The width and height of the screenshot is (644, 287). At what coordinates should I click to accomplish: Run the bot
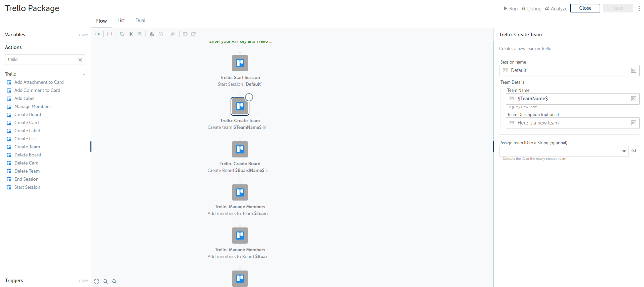[x=511, y=9]
